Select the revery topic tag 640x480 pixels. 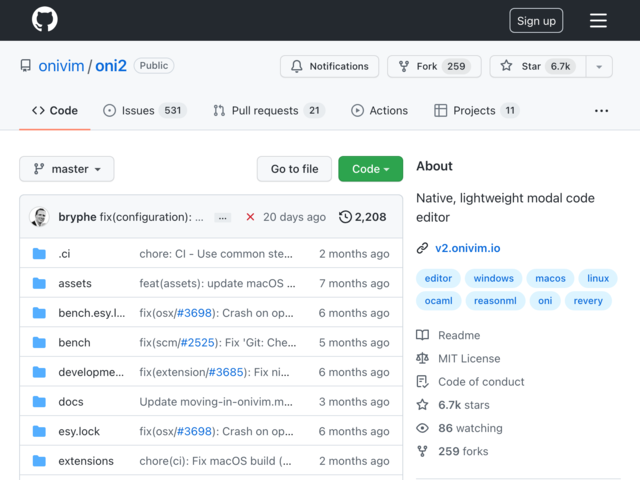(x=588, y=301)
